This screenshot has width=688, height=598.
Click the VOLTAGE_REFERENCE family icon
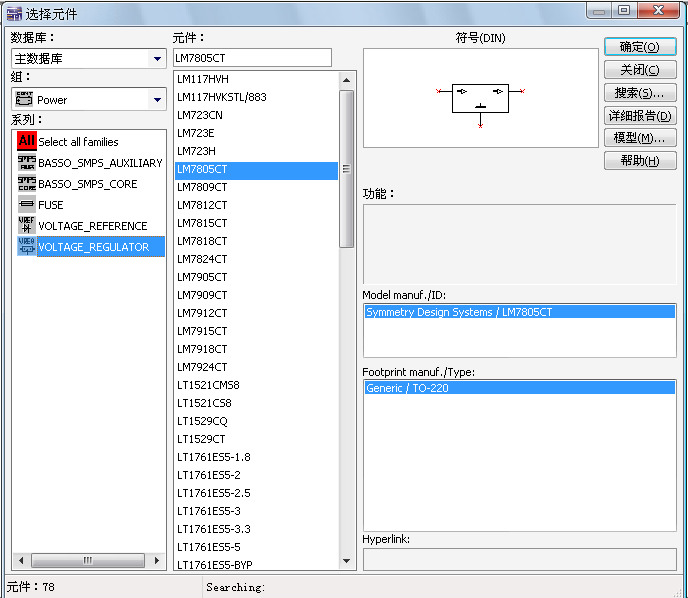[x=26, y=226]
